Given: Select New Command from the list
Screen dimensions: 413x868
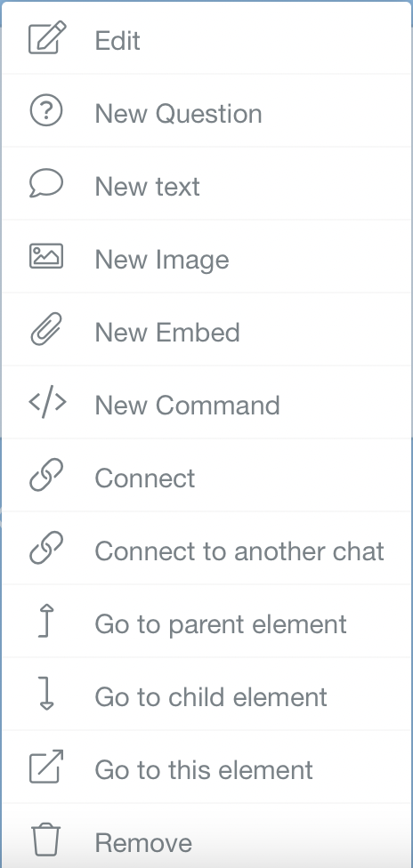Looking at the screenshot, I should point(206,403).
